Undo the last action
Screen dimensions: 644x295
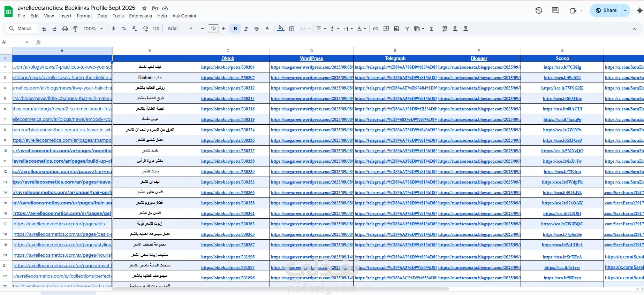pos(44,29)
